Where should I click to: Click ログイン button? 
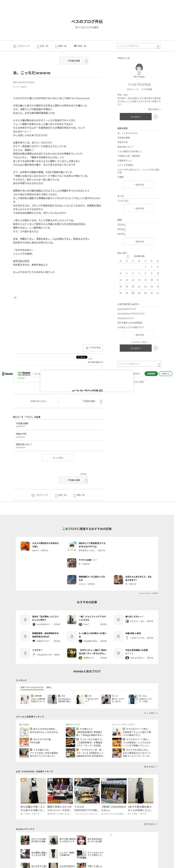166,374
